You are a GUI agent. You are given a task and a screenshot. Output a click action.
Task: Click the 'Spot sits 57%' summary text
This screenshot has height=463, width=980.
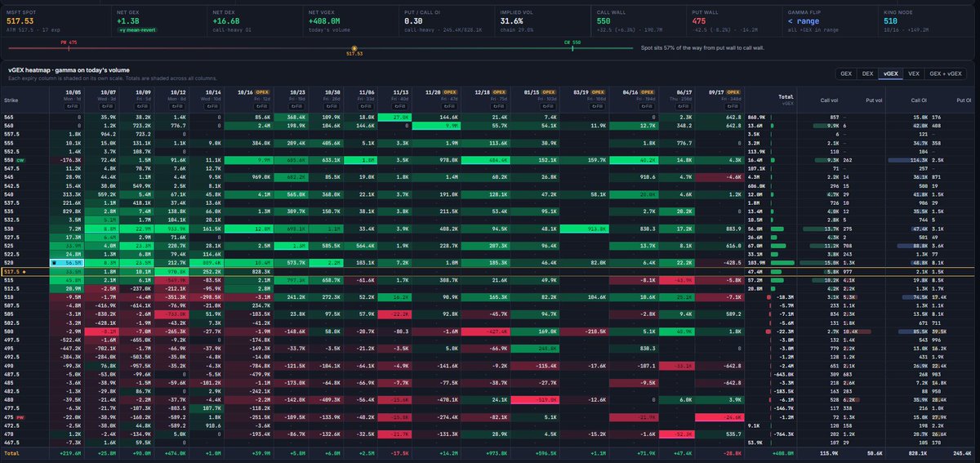[x=702, y=48]
